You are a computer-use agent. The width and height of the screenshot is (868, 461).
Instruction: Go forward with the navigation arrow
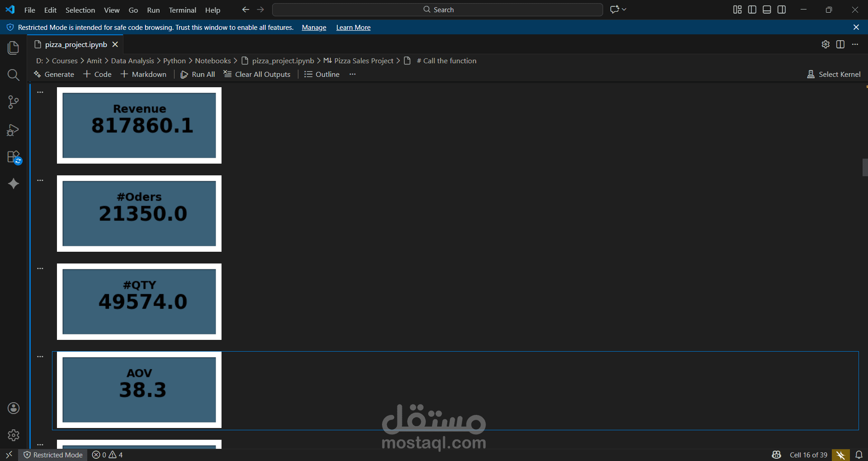[x=260, y=9]
